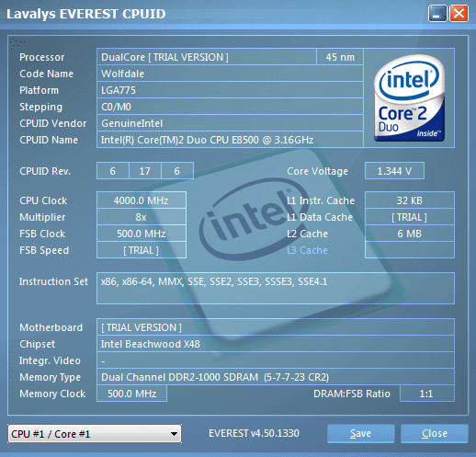The height and width of the screenshot is (457, 476).
Task: Click the 'L3 Cache' greyed-out label
Action: 307,250
